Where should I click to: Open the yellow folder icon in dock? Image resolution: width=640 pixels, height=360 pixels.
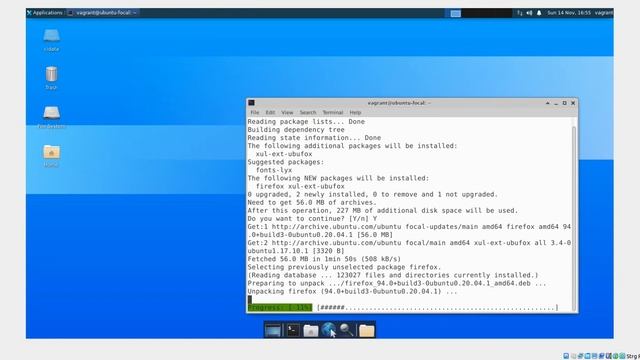[x=367, y=330]
